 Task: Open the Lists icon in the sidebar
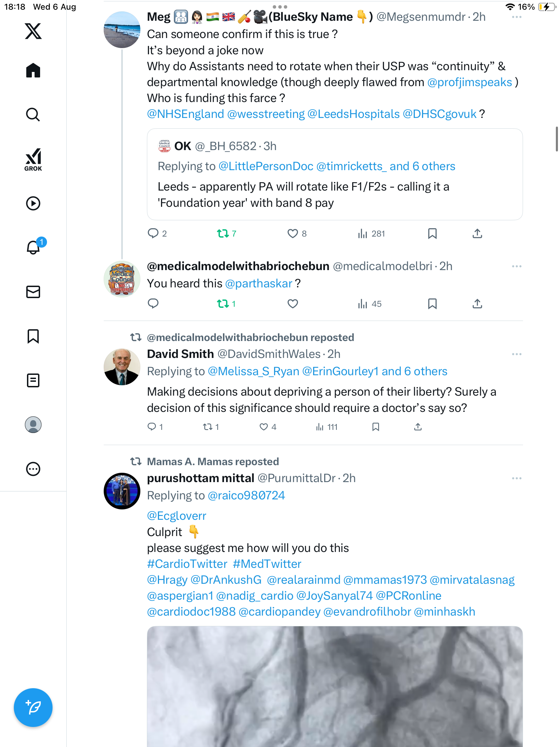33,380
